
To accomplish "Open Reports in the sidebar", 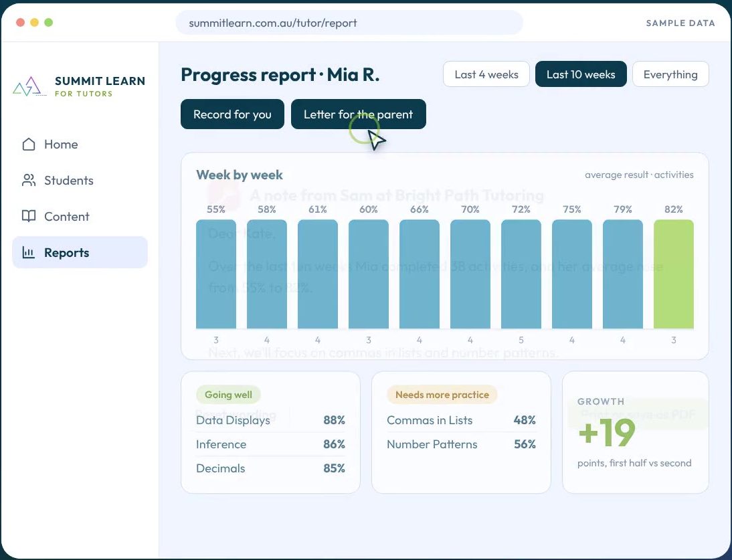I will 80,252.
